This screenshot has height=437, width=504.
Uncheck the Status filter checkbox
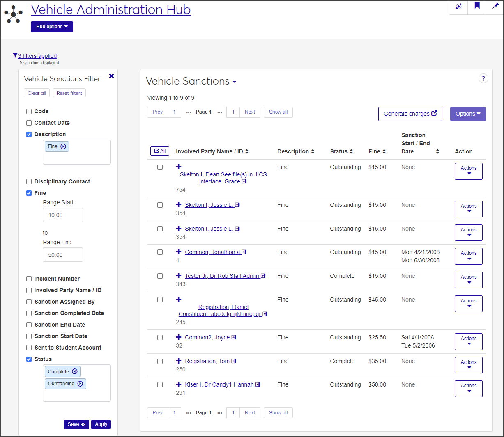click(29, 359)
